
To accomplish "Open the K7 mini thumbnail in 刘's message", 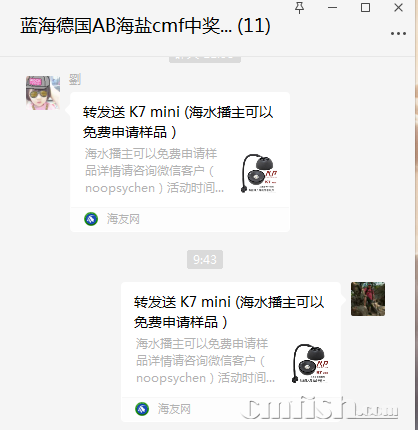I will [259, 173].
